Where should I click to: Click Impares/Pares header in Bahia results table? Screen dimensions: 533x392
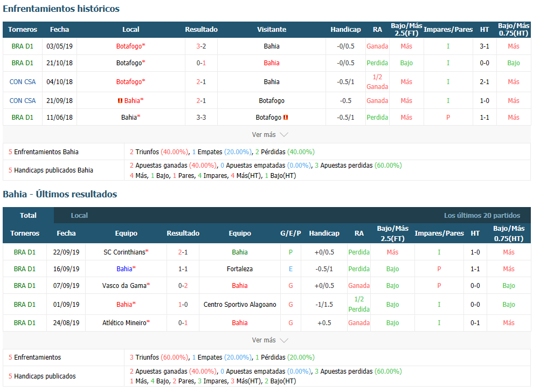tap(439, 233)
